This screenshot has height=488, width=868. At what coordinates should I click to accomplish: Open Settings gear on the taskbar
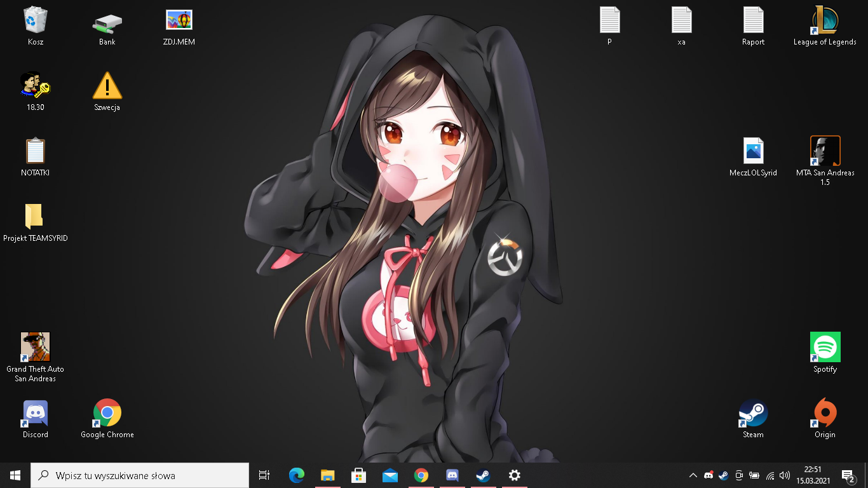coord(515,475)
